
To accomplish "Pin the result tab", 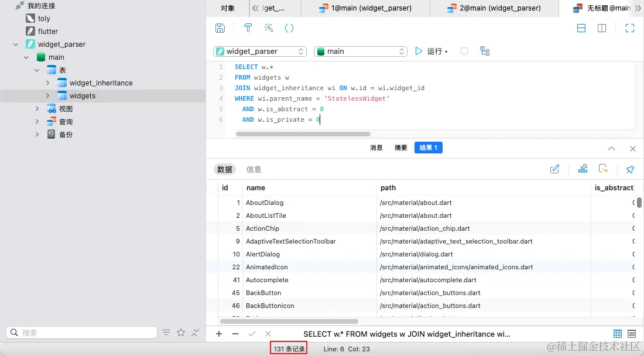I will click(x=629, y=169).
